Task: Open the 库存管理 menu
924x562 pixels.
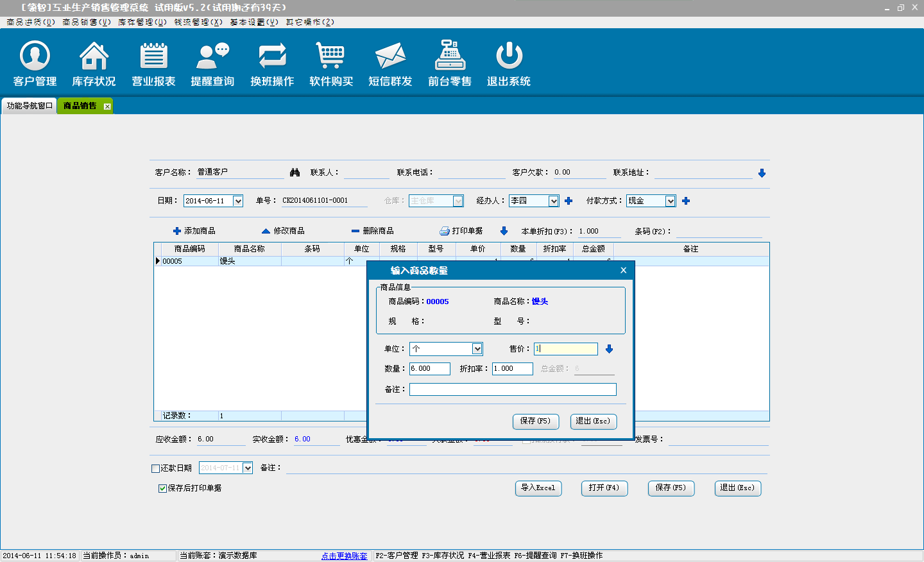Action: coord(142,22)
